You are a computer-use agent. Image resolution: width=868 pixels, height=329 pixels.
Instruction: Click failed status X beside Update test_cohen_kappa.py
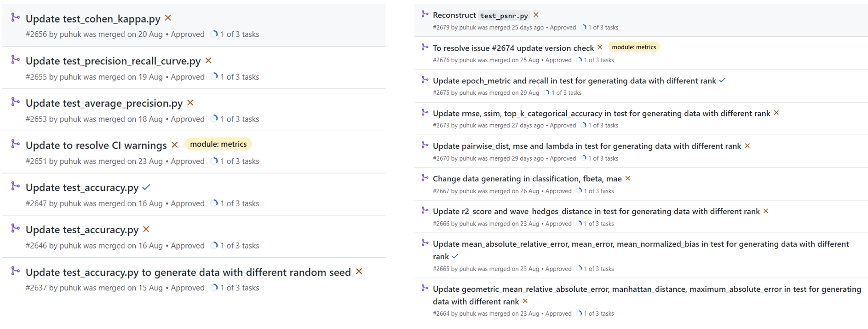pyautogui.click(x=168, y=18)
